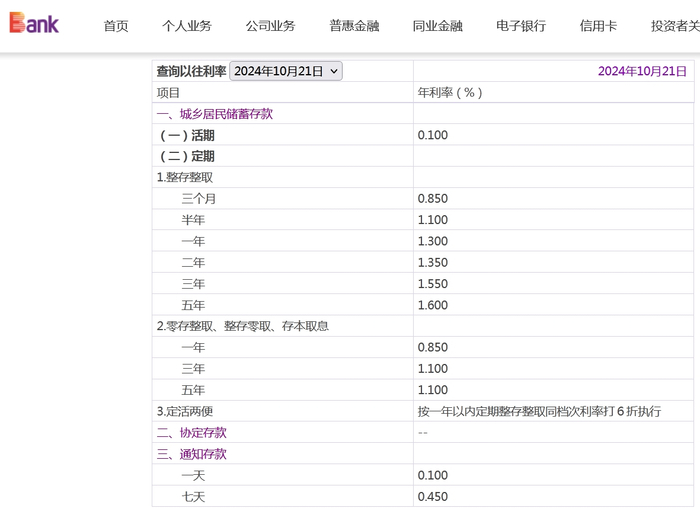The image size is (700, 508).
Task: Click the 1.550 rate value
Action: (x=433, y=284)
